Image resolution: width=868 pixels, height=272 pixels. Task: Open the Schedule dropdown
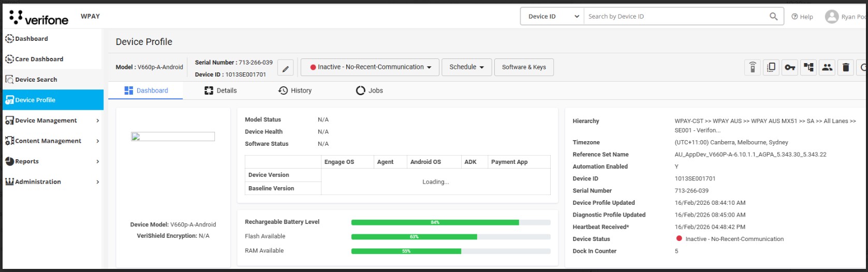467,67
